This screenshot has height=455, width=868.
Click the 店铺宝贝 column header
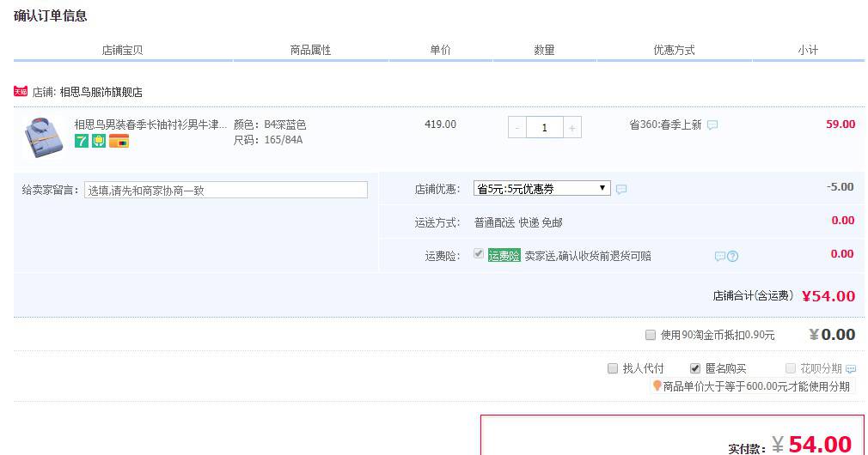tap(122, 50)
